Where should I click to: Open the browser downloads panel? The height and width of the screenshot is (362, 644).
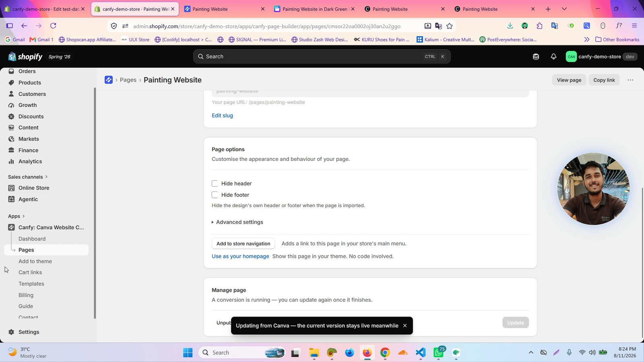pos(510,26)
